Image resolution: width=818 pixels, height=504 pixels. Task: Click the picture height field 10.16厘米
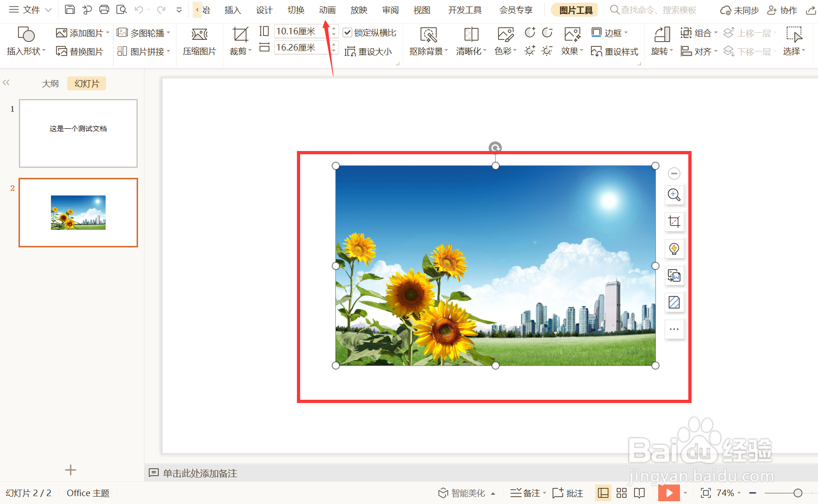[x=302, y=31]
